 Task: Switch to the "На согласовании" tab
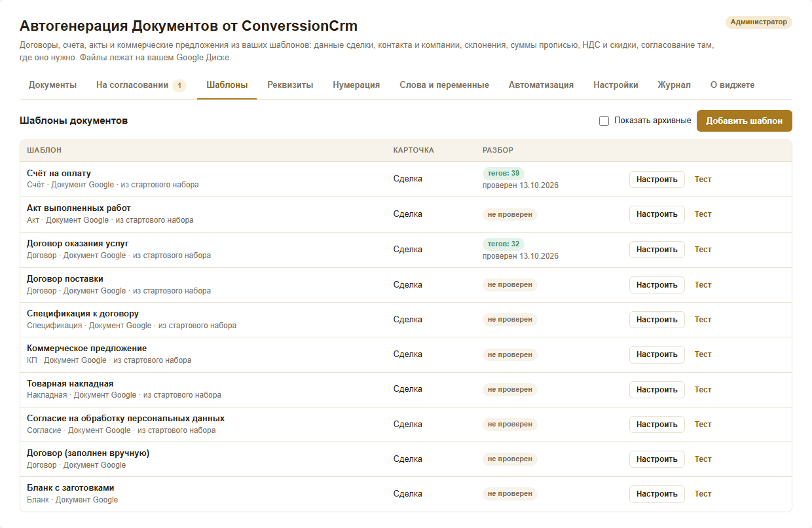[141, 85]
